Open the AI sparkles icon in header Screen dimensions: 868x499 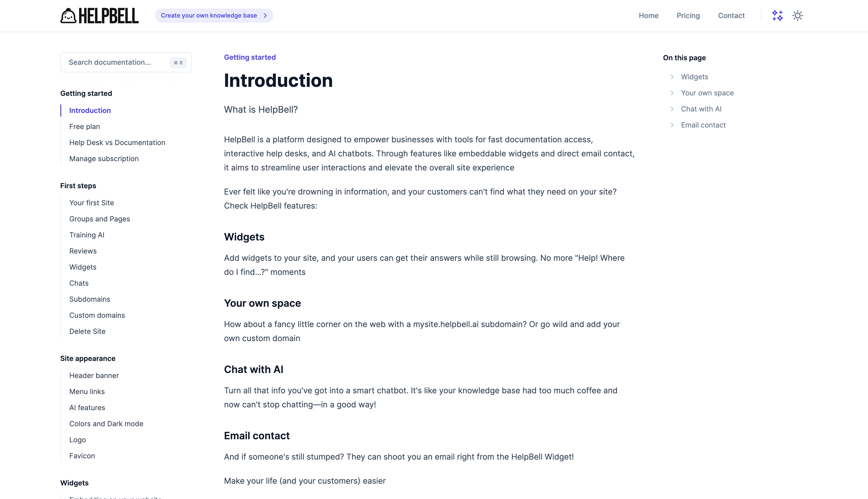[777, 16]
